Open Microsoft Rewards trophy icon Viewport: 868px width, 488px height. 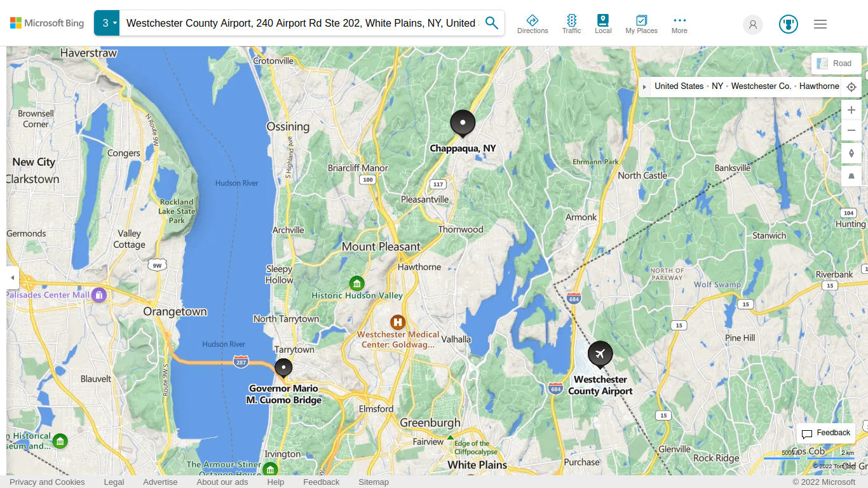pos(789,25)
